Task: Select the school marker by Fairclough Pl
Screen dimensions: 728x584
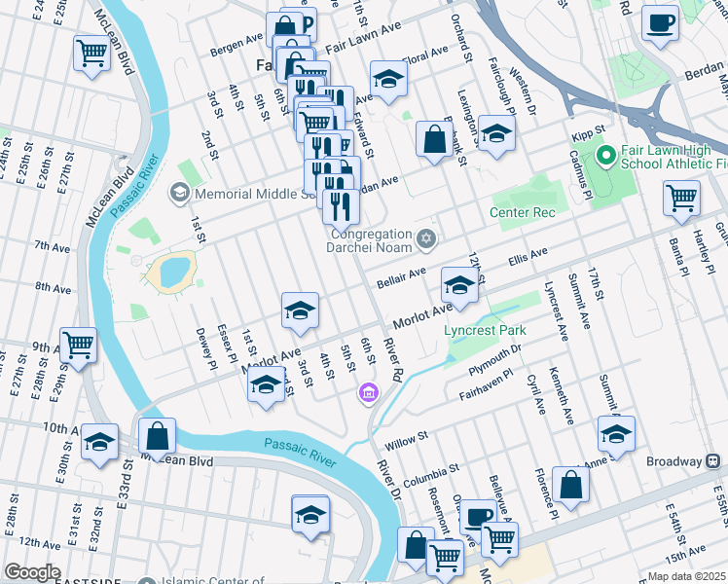Action: coord(496,137)
